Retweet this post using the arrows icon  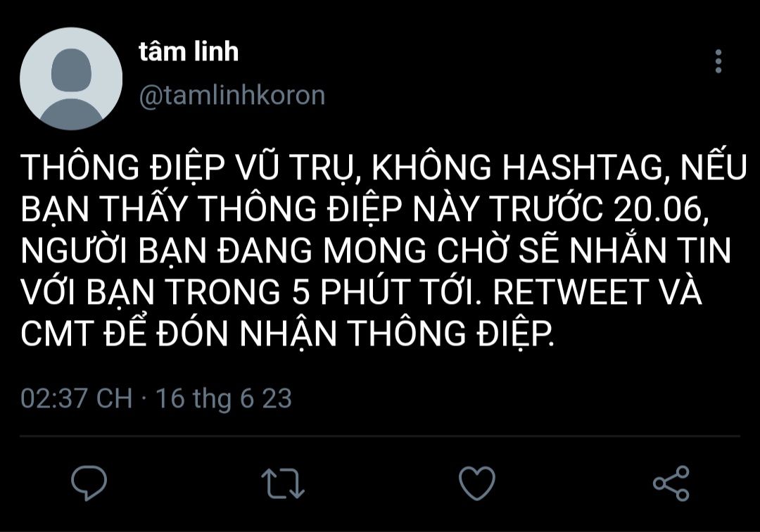click(283, 483)
